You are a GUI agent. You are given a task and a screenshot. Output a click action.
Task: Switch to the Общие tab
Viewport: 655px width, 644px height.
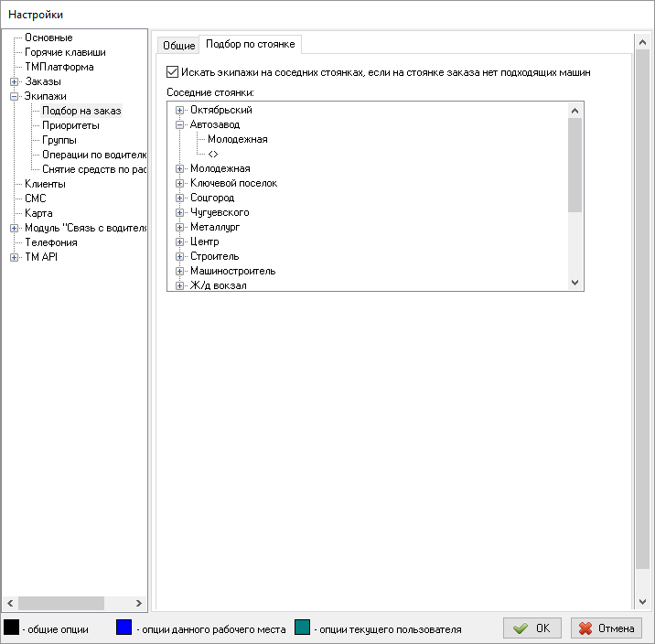(178, 45)
